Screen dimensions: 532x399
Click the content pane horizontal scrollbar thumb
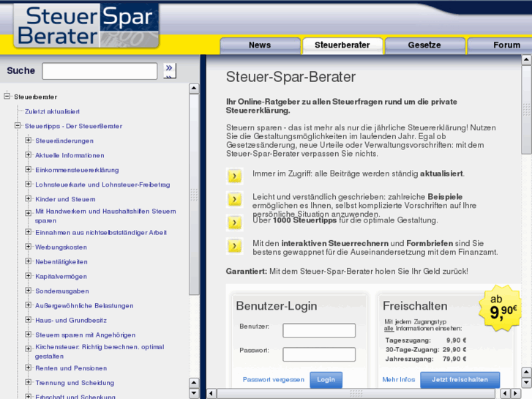(x=356, y=393)
